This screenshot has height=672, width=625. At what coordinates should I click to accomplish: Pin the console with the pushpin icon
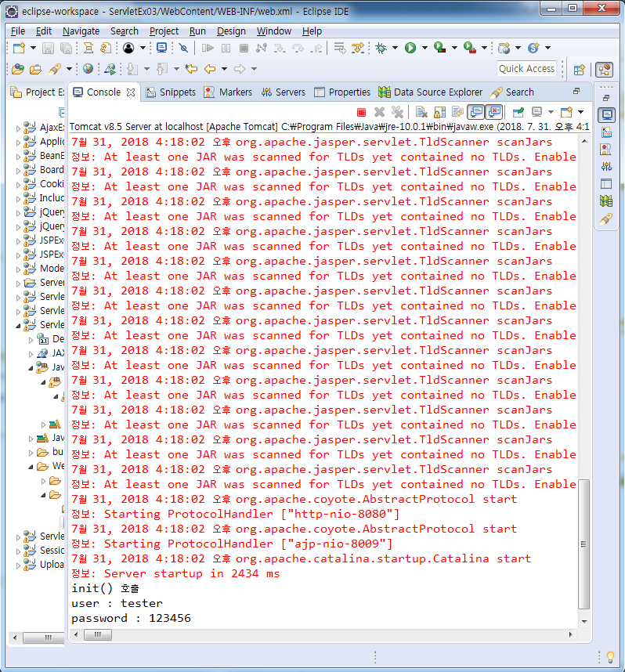click(x=518, y=112)
